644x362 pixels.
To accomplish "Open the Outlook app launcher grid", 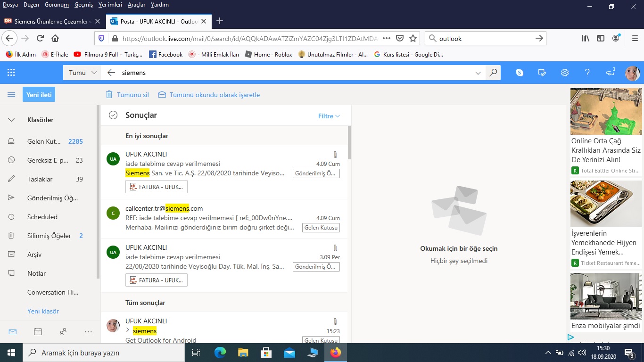I will pyautogui.click(x=11, y=73).
